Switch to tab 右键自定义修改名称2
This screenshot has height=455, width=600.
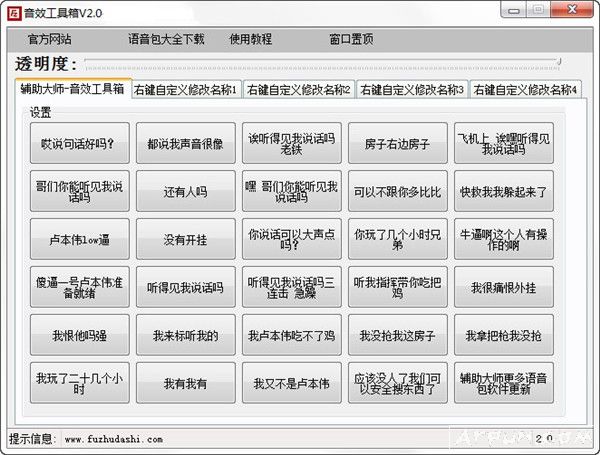(298, 90)
